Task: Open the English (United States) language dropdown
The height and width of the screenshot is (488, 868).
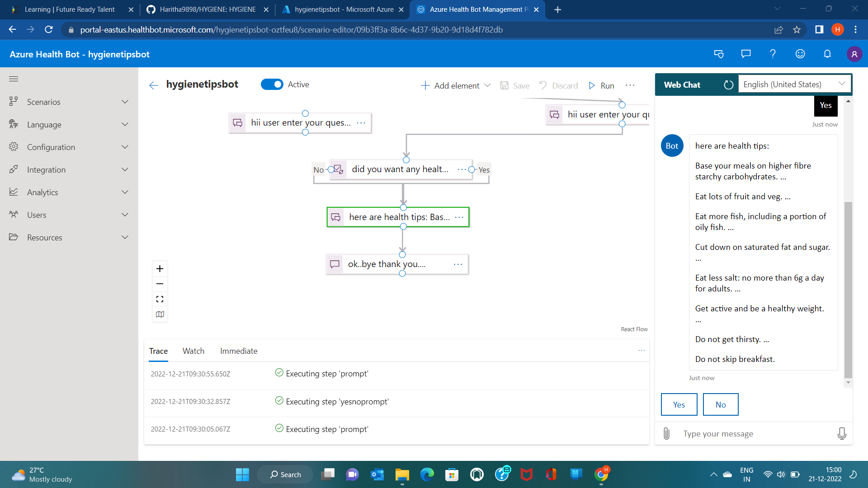Action: tap(794, 84)
